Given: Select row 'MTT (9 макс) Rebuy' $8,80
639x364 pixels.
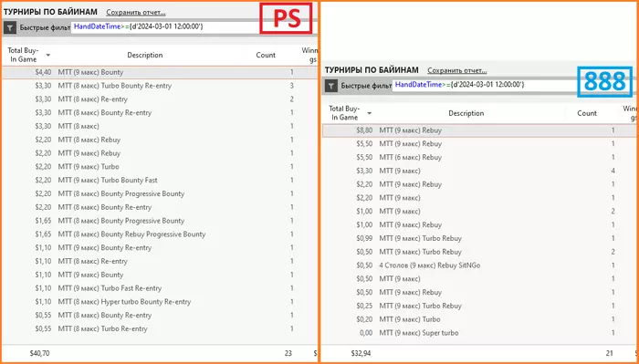Looking at the screenshot, I should click(479, 130).
